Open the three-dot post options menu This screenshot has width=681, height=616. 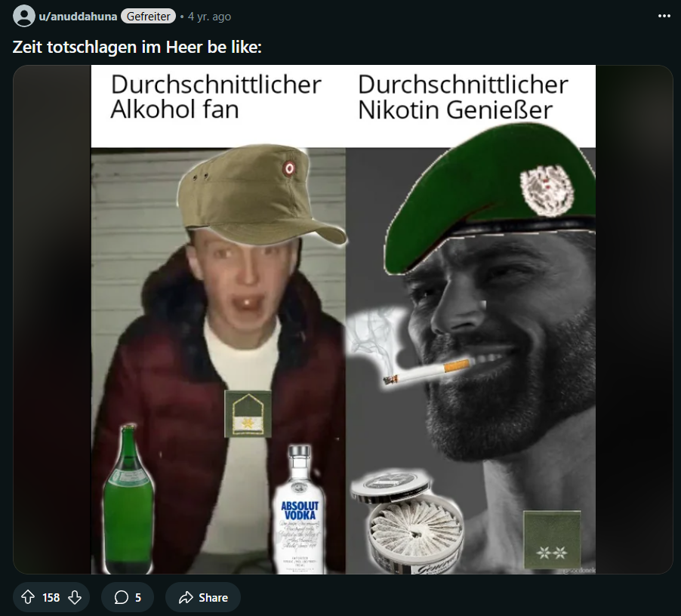pyautogui.click(x=664, y=16)
